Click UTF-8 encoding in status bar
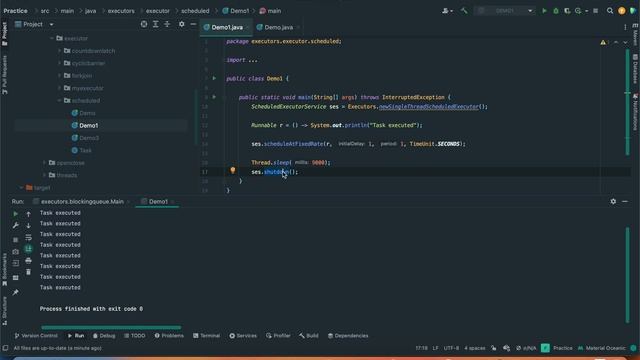This screenshot has height=360, width=640. point(451,348)
